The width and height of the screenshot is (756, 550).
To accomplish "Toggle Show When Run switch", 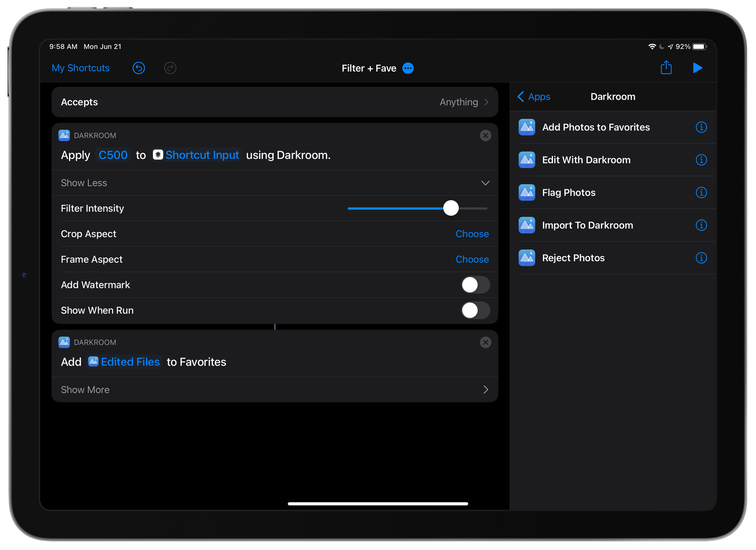I will tap(475, 310).
